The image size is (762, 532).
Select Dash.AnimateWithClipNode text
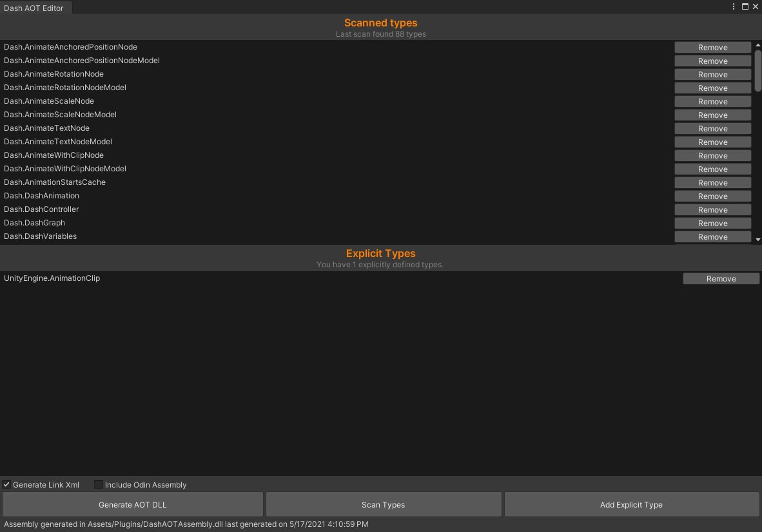pyautogui.click(x=54, y=155)
